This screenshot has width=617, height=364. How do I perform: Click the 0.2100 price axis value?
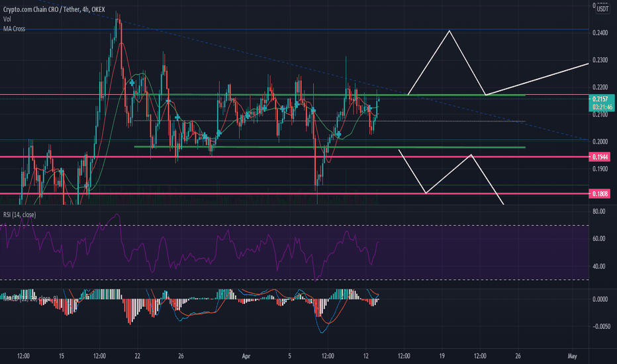point(600,114)
